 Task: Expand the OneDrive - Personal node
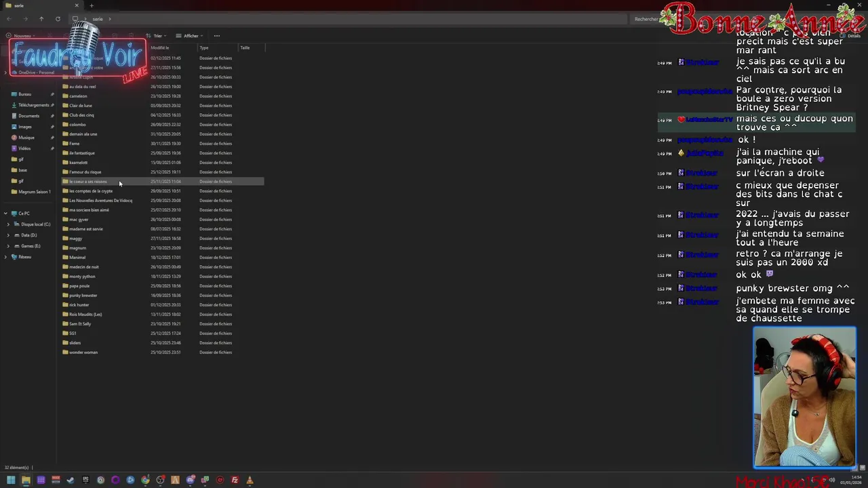click(6, 73)
